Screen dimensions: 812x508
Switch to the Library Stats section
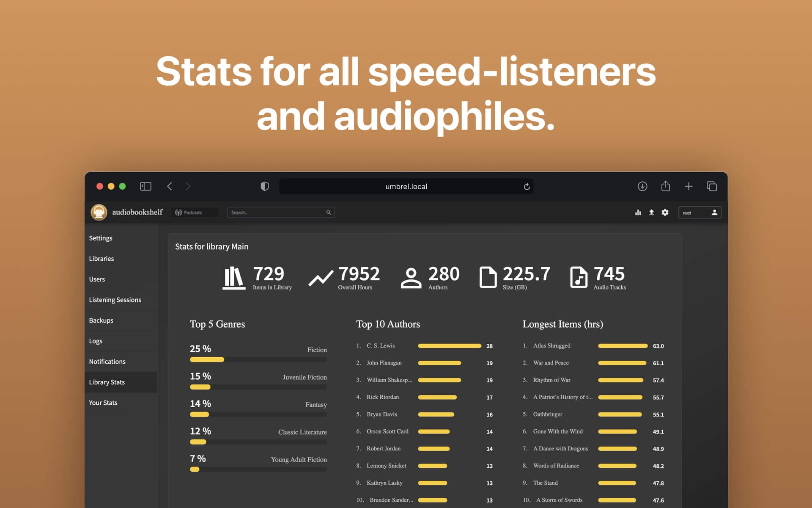107,382
